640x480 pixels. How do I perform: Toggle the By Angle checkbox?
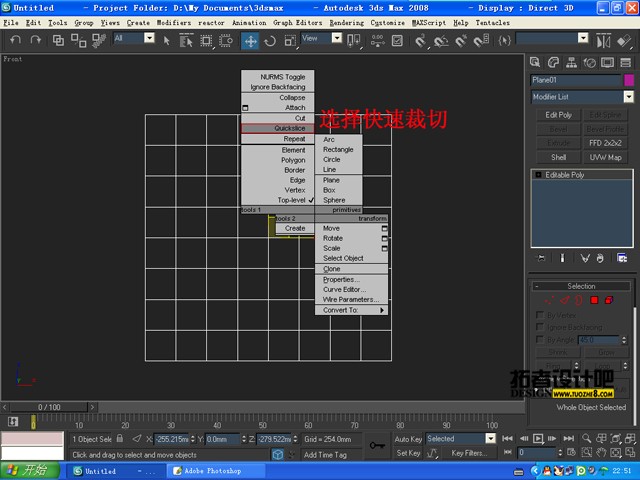540,340
